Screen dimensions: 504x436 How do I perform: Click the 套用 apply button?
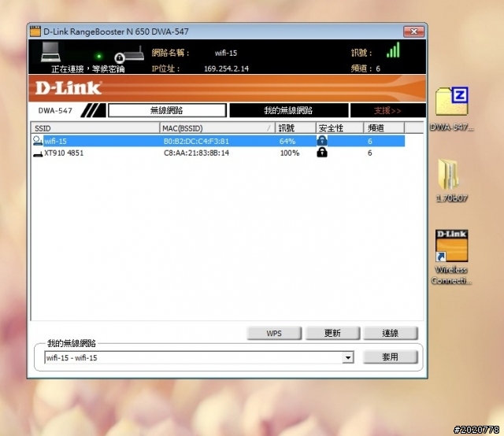pyautogui.click(x=391, y=357)
